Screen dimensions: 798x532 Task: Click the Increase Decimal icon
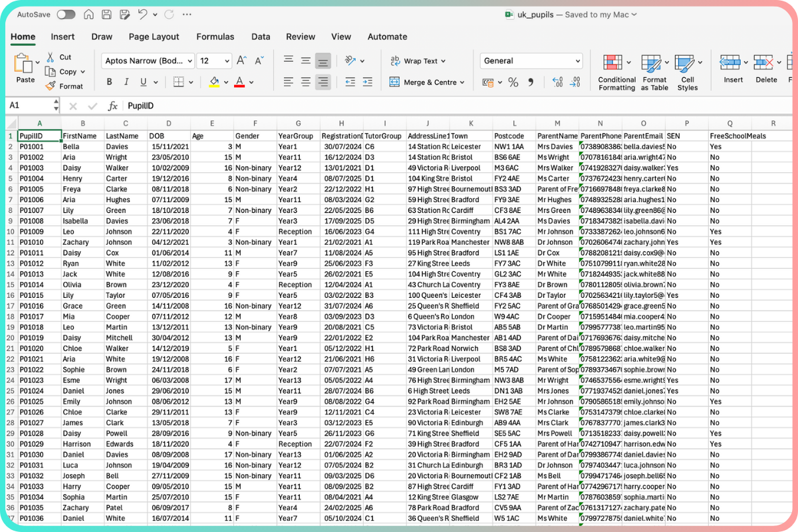coord(556,82)
